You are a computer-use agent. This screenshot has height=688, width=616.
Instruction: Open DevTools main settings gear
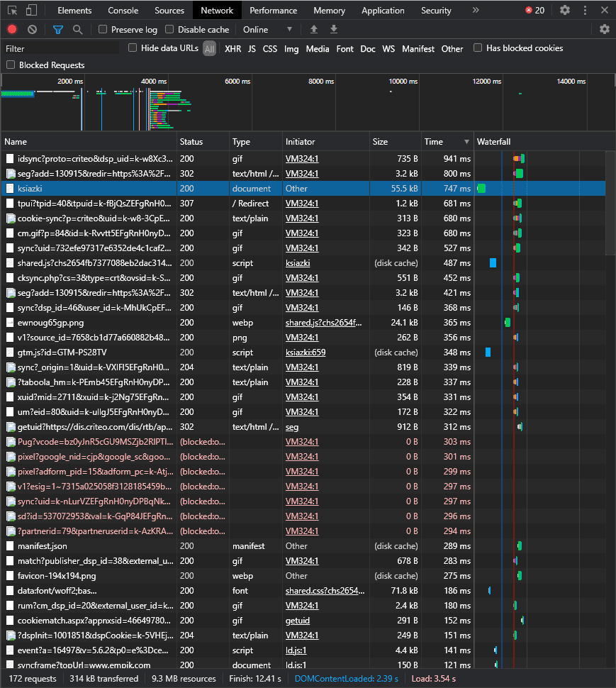point(565,10)
